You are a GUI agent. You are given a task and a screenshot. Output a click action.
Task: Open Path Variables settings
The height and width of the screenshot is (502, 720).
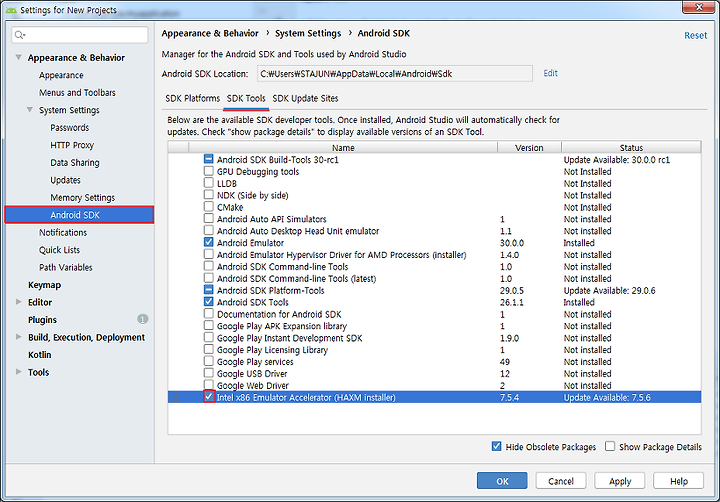(x=65, y=267)
